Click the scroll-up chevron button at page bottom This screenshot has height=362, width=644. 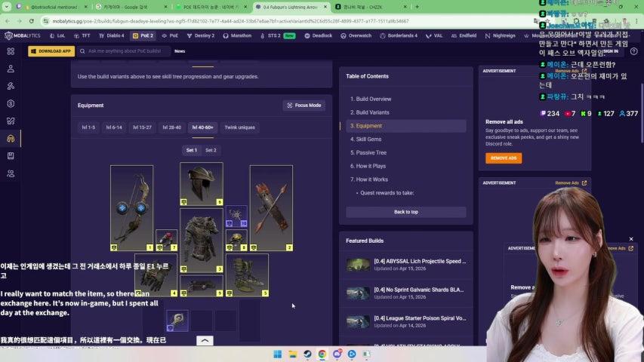(x=205, y=341)
